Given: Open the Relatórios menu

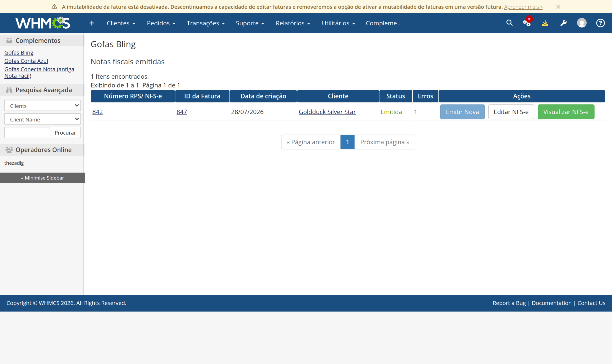Looking at the screenshot, I should pos(293,23).
